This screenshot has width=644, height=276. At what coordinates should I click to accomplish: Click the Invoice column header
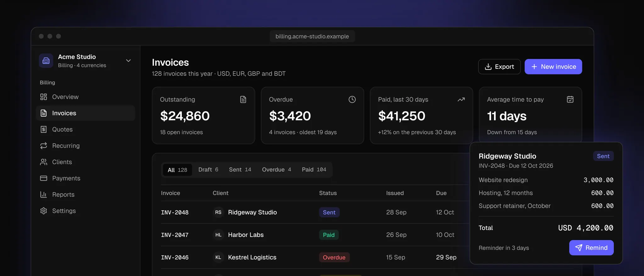[170, 193]
